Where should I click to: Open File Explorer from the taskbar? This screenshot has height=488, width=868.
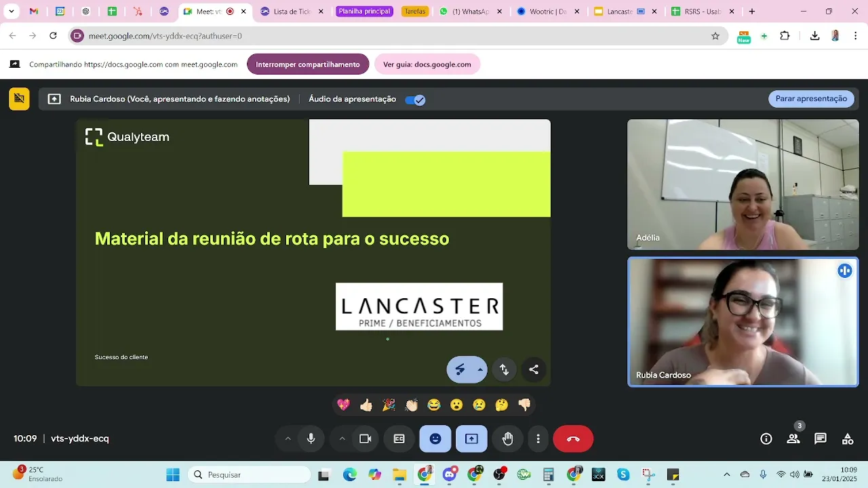(399, 474)
